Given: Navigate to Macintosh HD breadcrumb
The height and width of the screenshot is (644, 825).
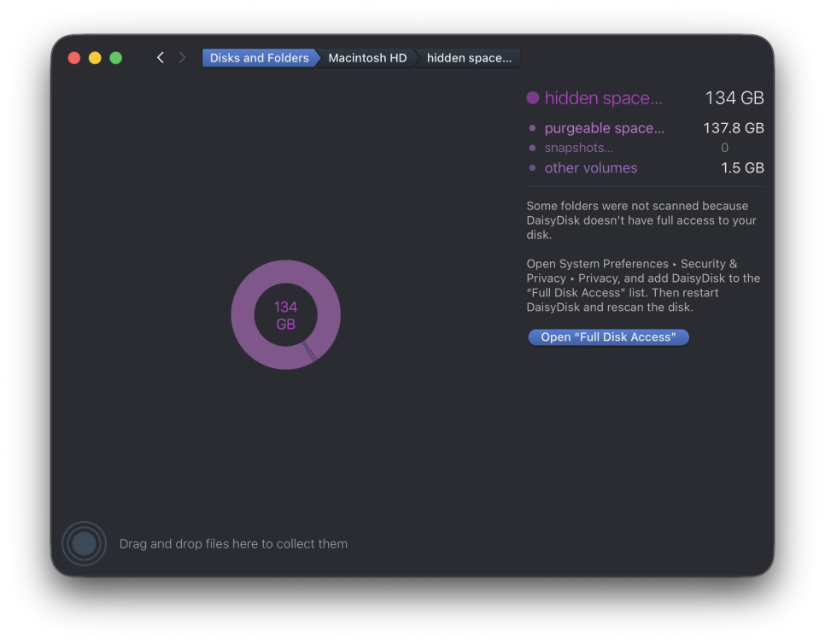Looking at the screenshot, I should [x=367, y=58].
